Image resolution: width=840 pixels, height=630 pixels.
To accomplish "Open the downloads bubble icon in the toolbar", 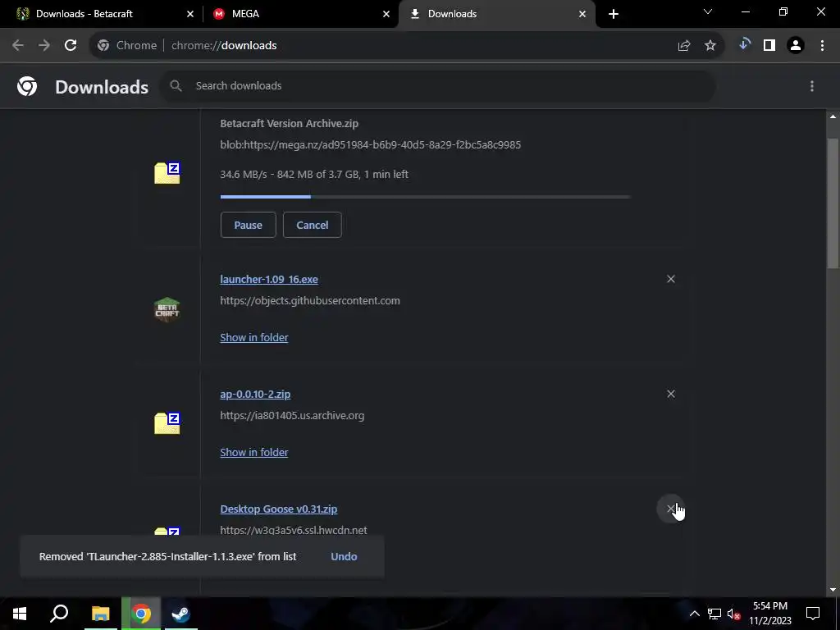I will pyautogui.click(x=744, y=45).
